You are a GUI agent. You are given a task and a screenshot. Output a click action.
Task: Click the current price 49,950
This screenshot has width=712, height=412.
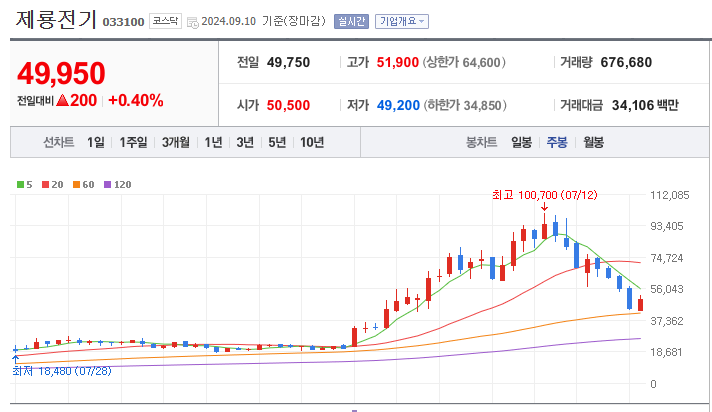(x=61, y=73)
